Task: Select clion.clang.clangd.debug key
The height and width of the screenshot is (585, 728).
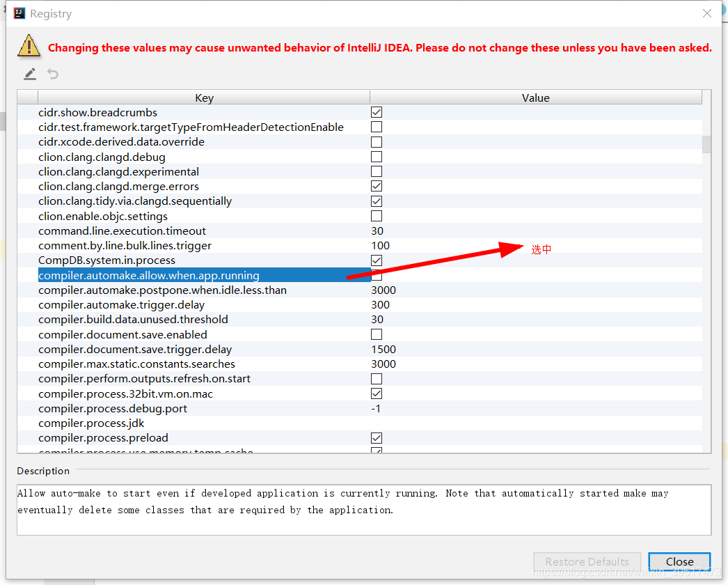Action: (x=102, y=157)
